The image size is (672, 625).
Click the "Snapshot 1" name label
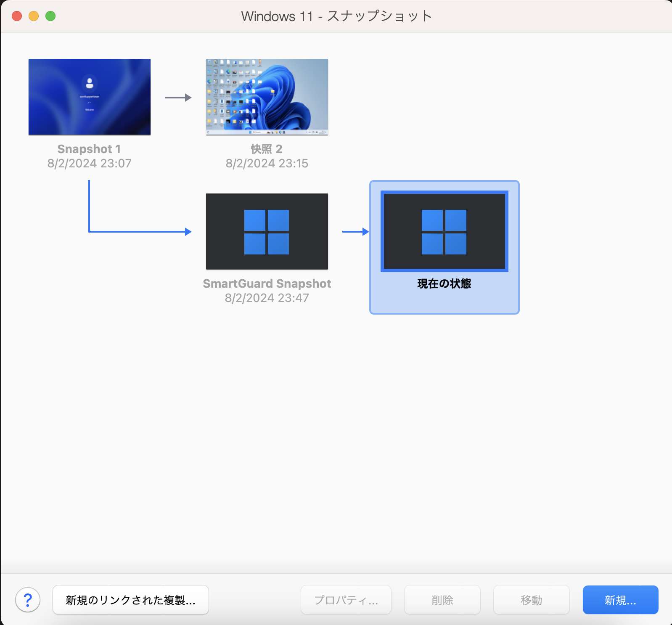[x=89, y=149]
